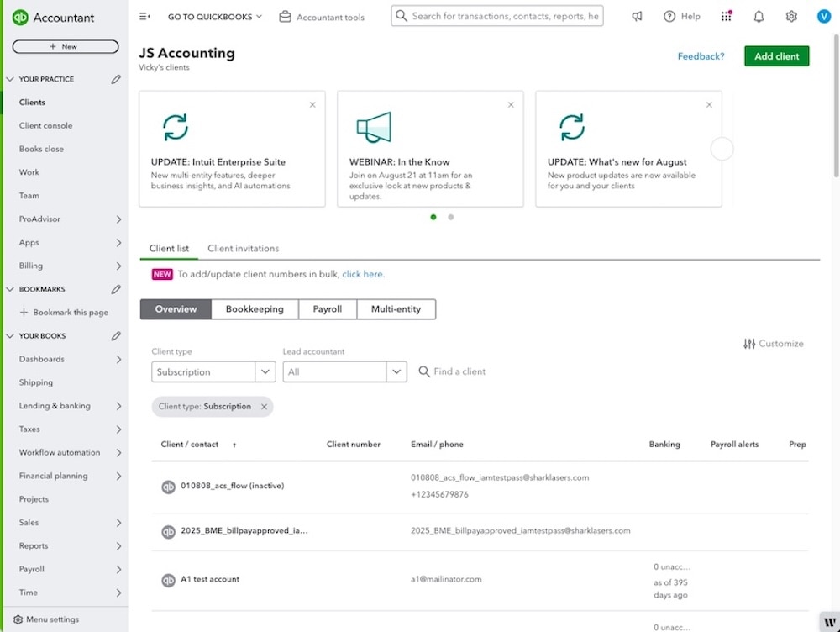Open the Customize columns icon

pyautogui.click(x=750, y=343)
